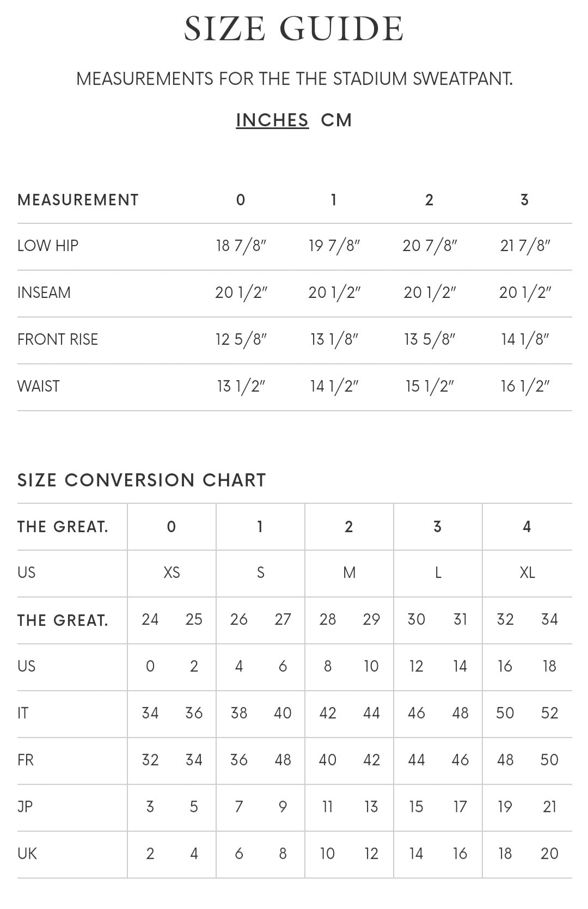The width and height of the screenshot is (588, 909).
Task: Click the M size cell
Action: click(349, 572)
